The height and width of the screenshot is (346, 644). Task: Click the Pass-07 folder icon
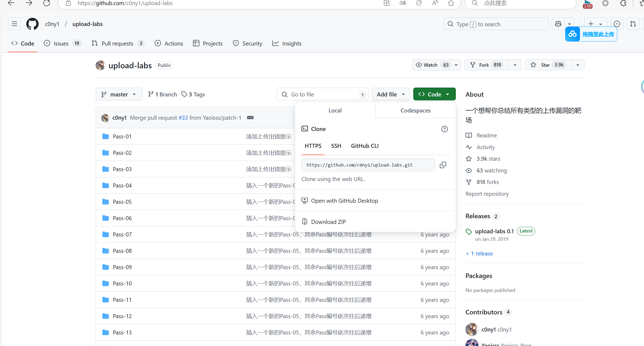point(106,235)
